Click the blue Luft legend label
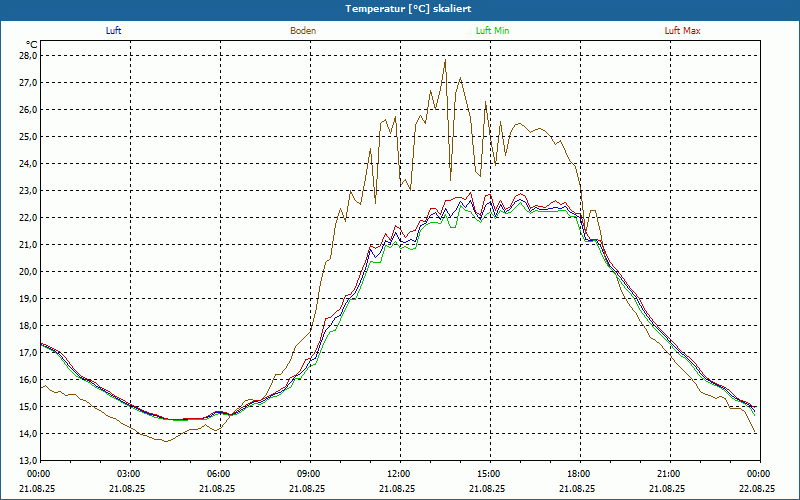 tap(113, 31)
